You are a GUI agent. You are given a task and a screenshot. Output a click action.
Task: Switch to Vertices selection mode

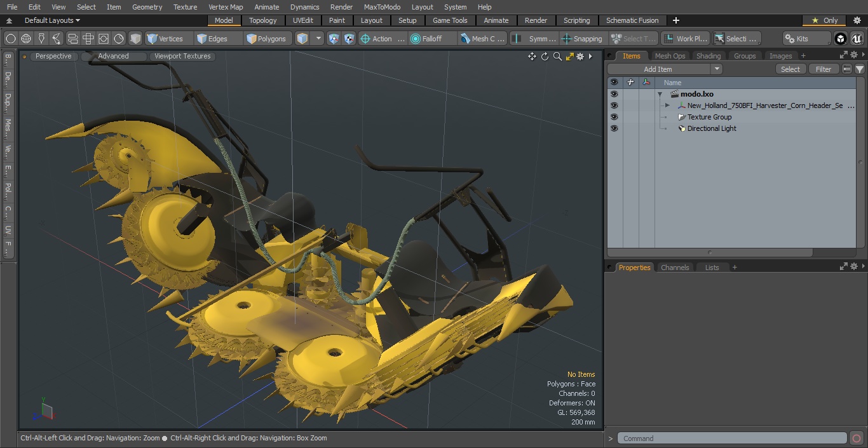169,39
